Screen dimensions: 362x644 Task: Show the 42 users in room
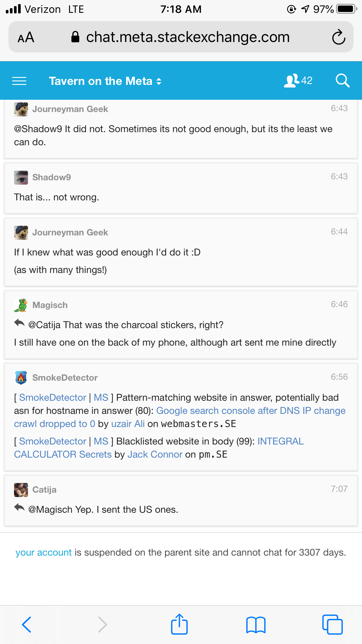[x=298, y=80]
